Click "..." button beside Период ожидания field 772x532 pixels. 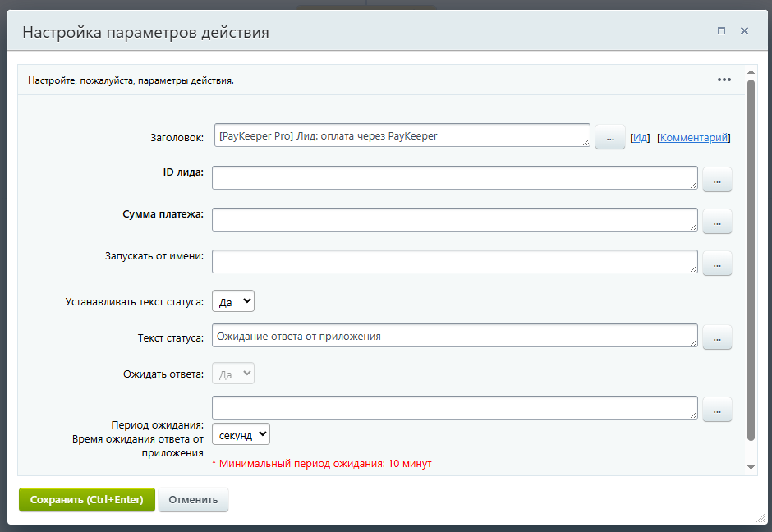[717, 410]
